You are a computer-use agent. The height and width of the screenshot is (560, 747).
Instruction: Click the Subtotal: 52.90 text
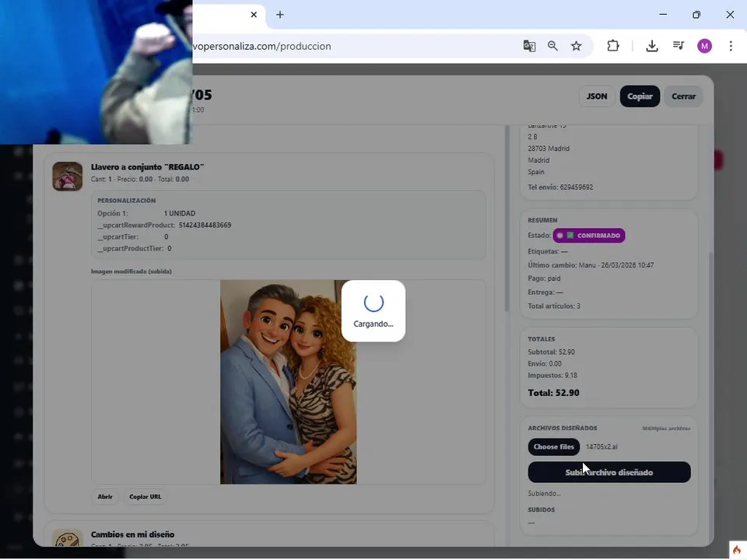pos(551,352)
